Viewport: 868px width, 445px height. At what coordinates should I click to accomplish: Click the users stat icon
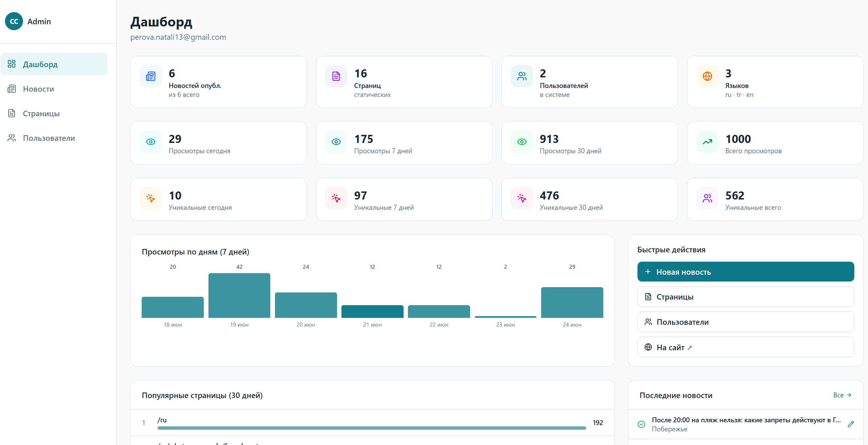[x=522, y=76]
